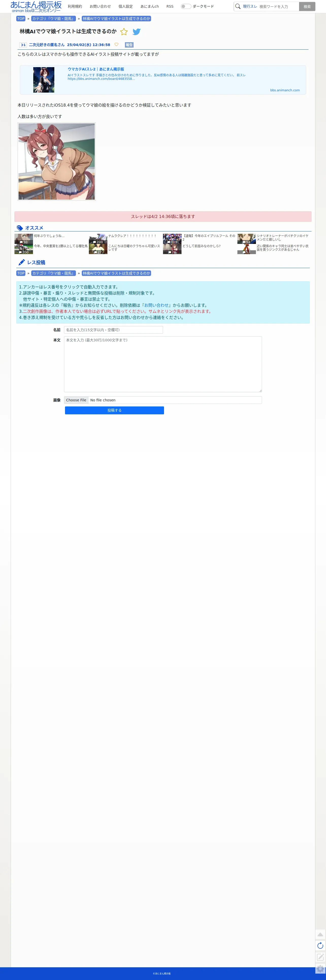326x980 pixels.
Task: Click the blue 投稿する button
Action: [114, 410]
